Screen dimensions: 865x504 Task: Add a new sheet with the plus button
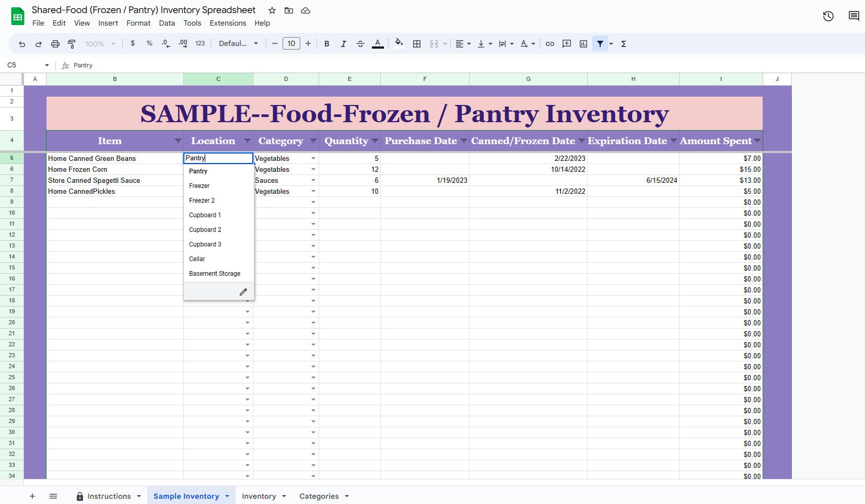click(x=32, y=496)
